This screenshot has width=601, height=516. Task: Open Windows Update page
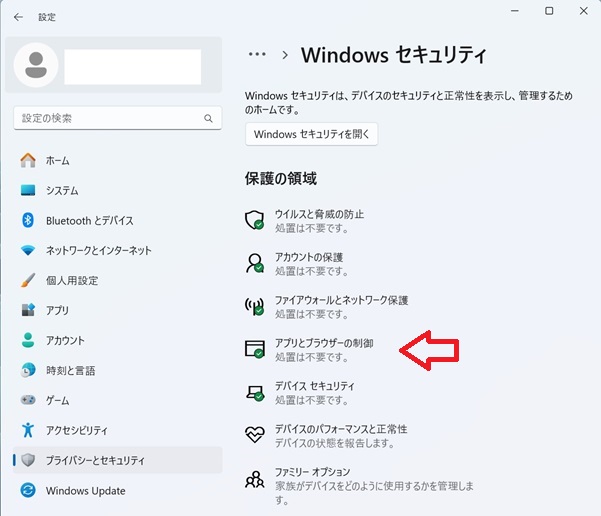tap(117, 490)
